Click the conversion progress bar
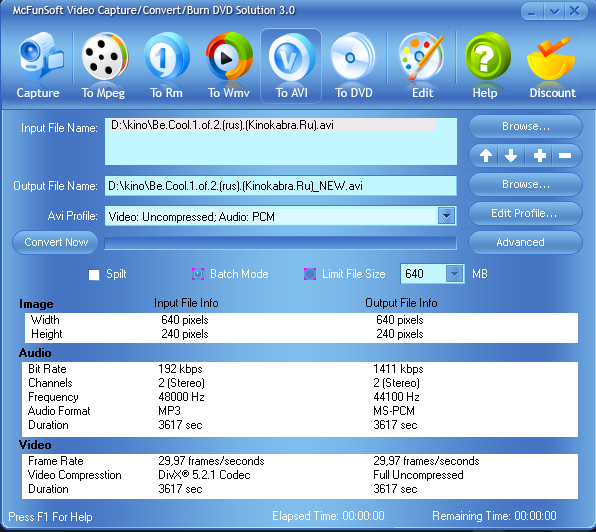This screenshot has height=532, width=596. (280, 243)
